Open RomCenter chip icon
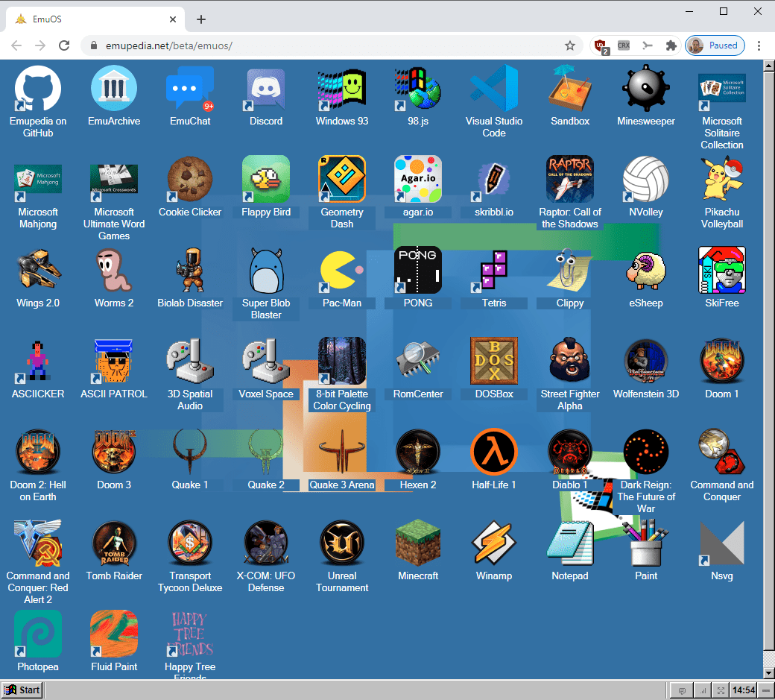 418,361
